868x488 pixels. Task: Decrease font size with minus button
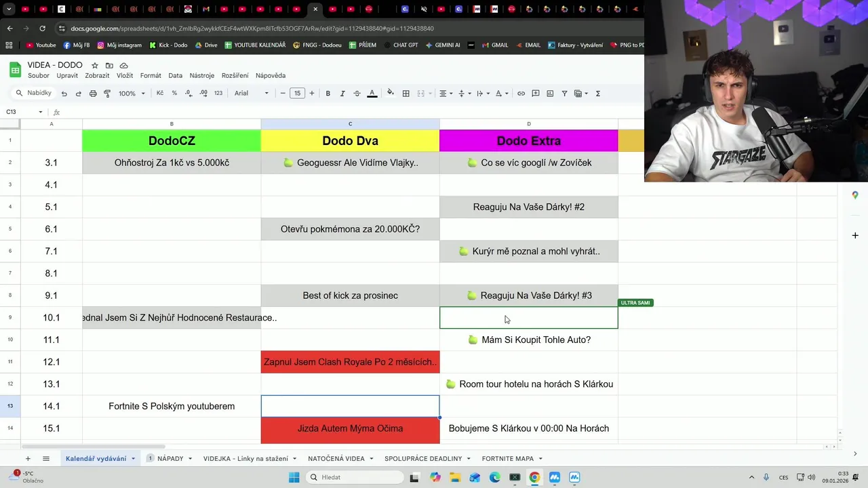(x=283, y=94)
